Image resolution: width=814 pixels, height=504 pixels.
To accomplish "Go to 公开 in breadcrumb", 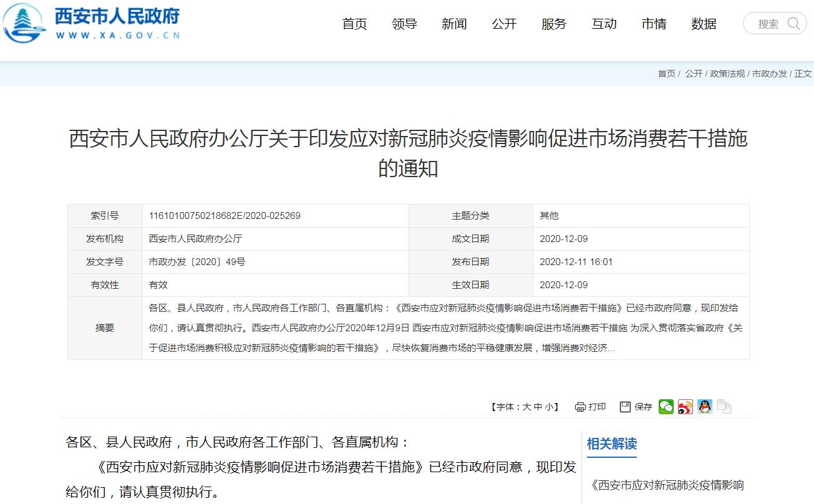I will coord(694,74).
